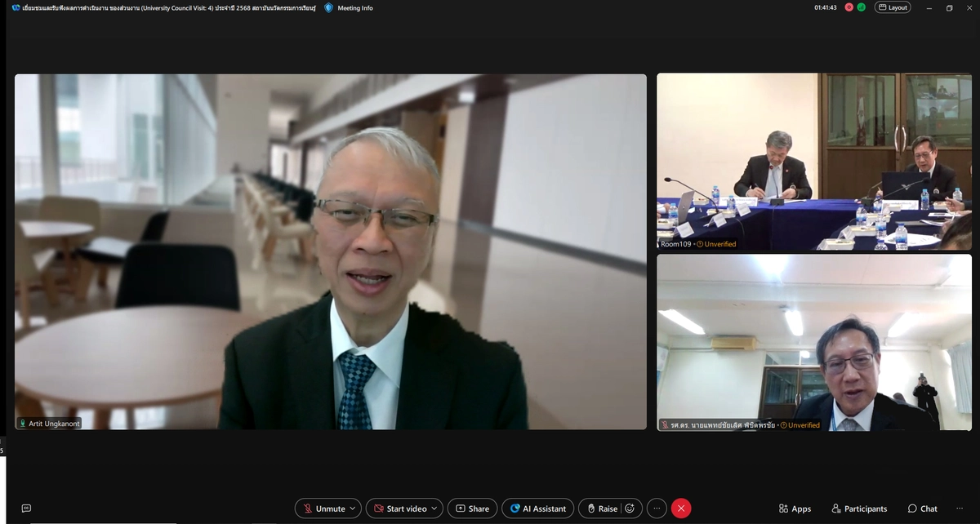Open the Chat panel
980x524 pixels.
(x=922, y=508)
